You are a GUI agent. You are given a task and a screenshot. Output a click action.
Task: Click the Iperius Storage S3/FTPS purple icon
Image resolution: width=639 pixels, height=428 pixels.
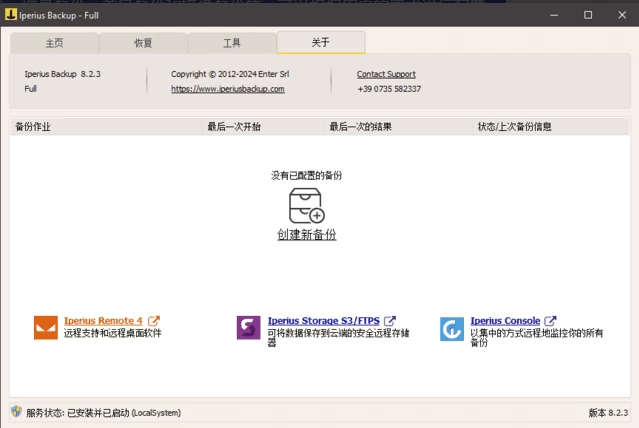249,328
